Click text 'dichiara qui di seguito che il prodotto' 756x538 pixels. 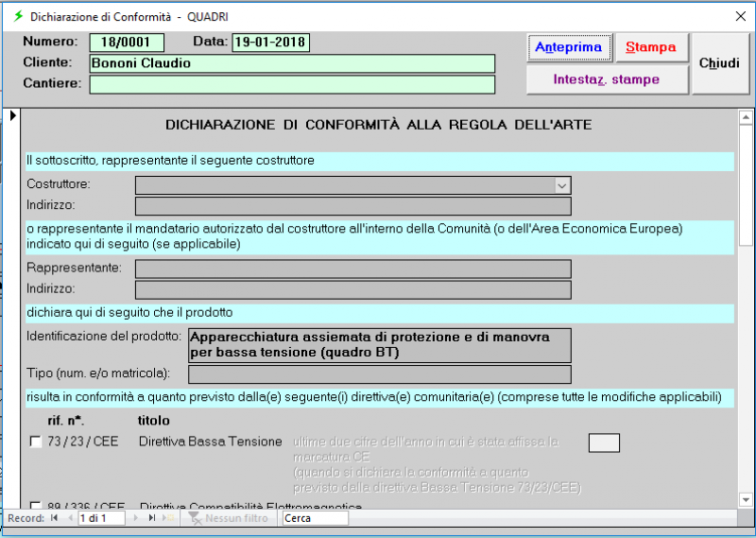pos(129,312)
